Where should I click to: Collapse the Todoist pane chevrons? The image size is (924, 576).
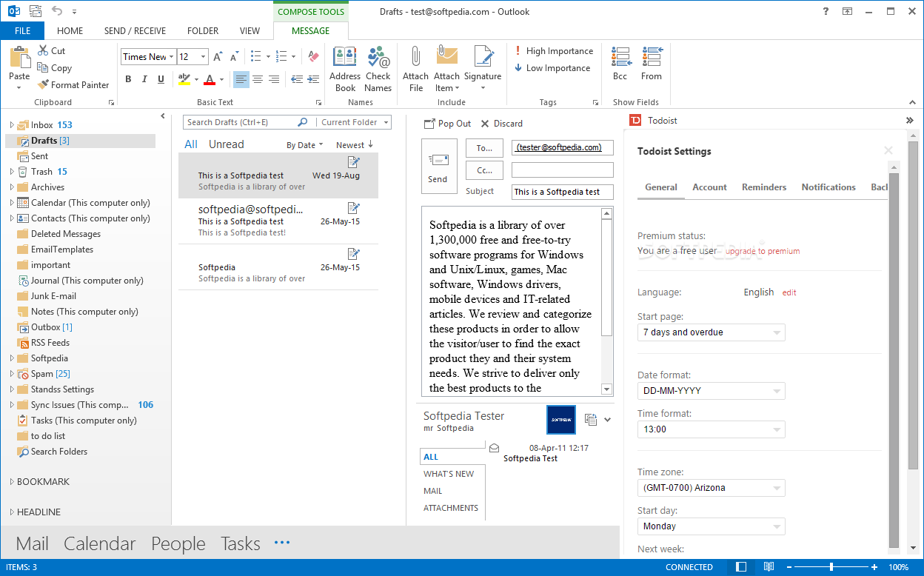point(910,120)
